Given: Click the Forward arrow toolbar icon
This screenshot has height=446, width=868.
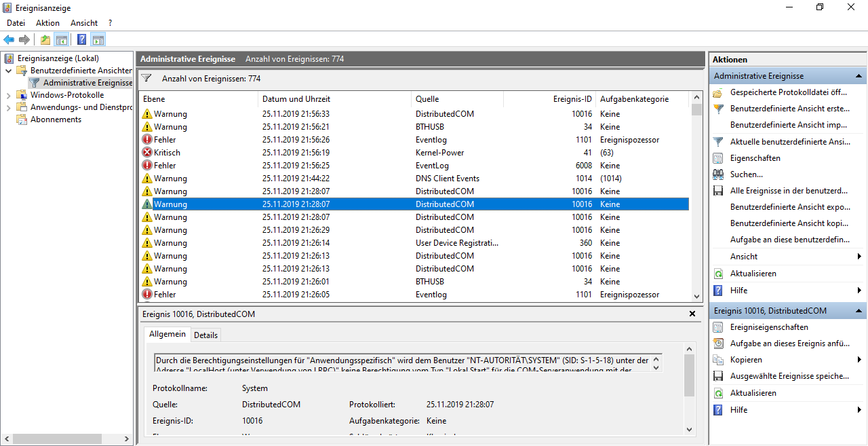Looking at the screenshot, I should click(x=24, y=39).
